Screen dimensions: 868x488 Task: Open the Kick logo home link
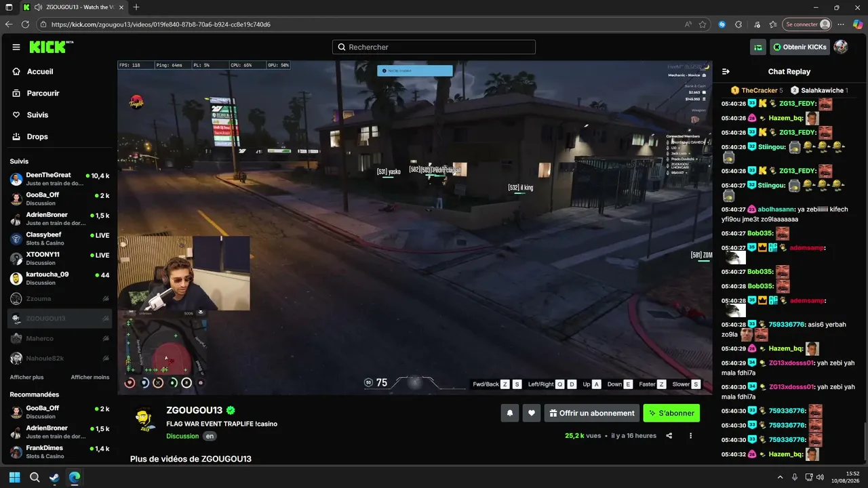coord(52,47)
